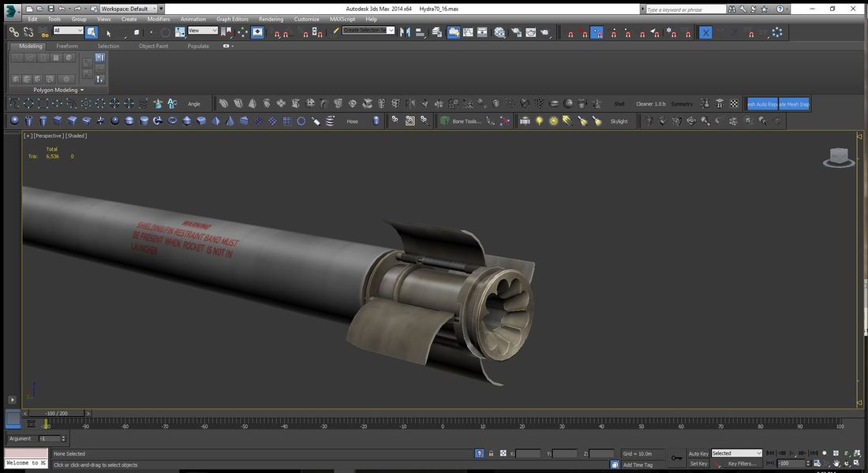The image size is (868, 473).
Task: Open the 3ds Max application menu button
Action: coord(12,10)
